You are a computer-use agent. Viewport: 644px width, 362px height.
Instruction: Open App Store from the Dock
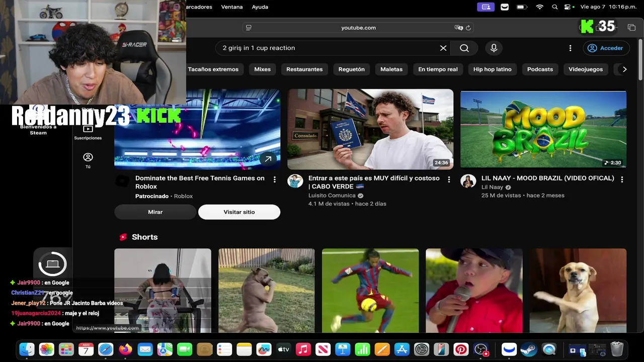pyautogui.click(x=401, y=349)
